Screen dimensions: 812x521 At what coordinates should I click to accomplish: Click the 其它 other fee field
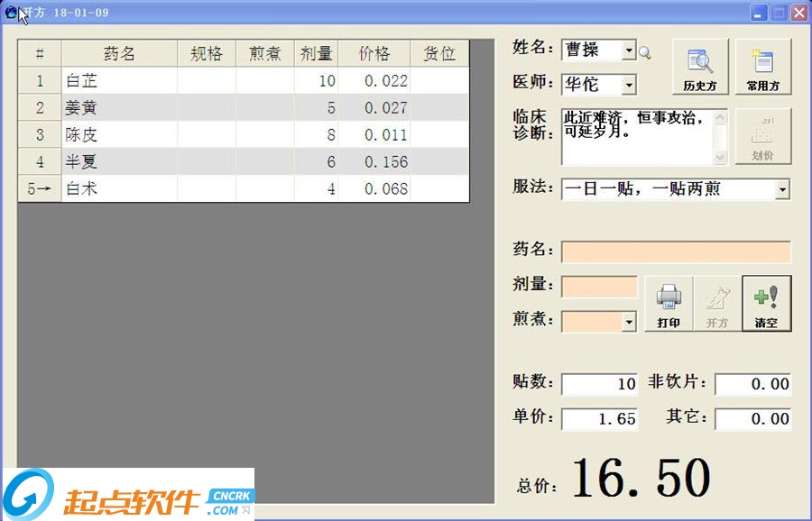752,418
